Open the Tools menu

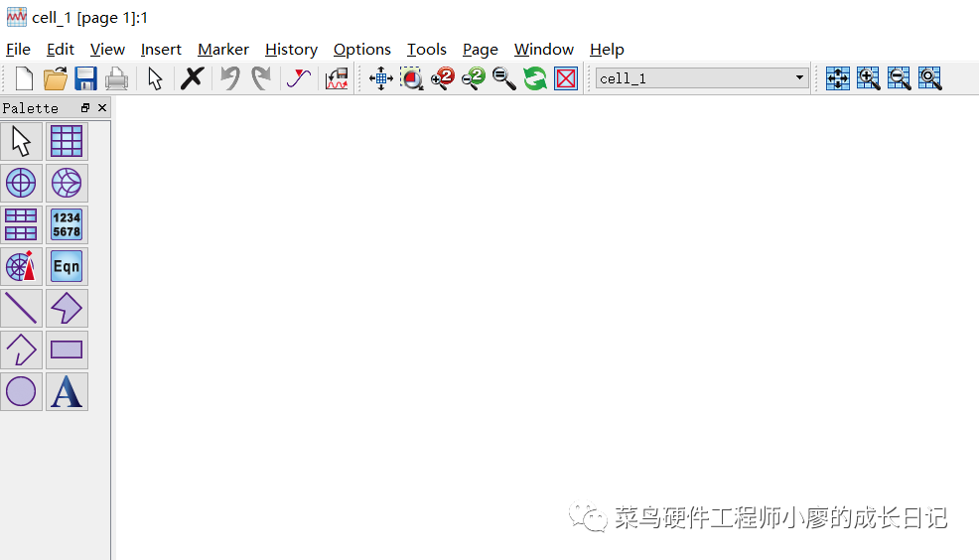click(x=426, y=50)
